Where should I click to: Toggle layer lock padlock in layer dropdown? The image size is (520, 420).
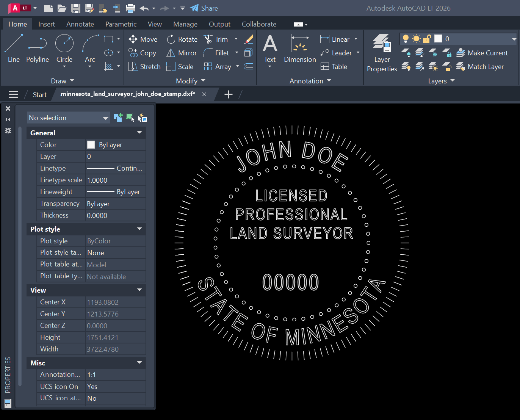coord(427,39)
